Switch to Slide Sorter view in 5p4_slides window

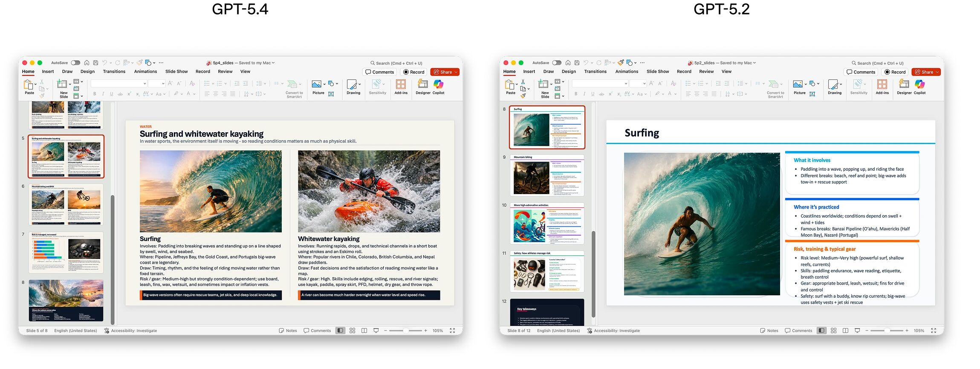pyautogui.click(x=353, y=331)
